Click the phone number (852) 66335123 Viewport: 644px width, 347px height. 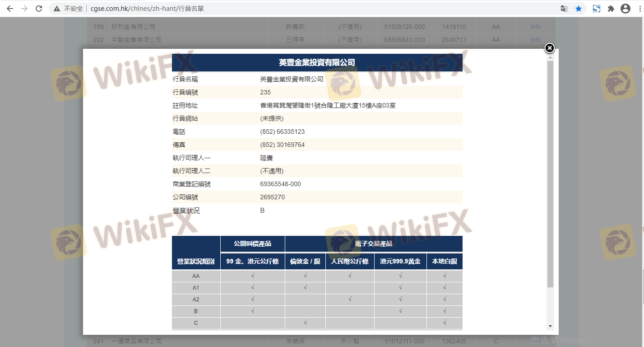pos(282,131)
